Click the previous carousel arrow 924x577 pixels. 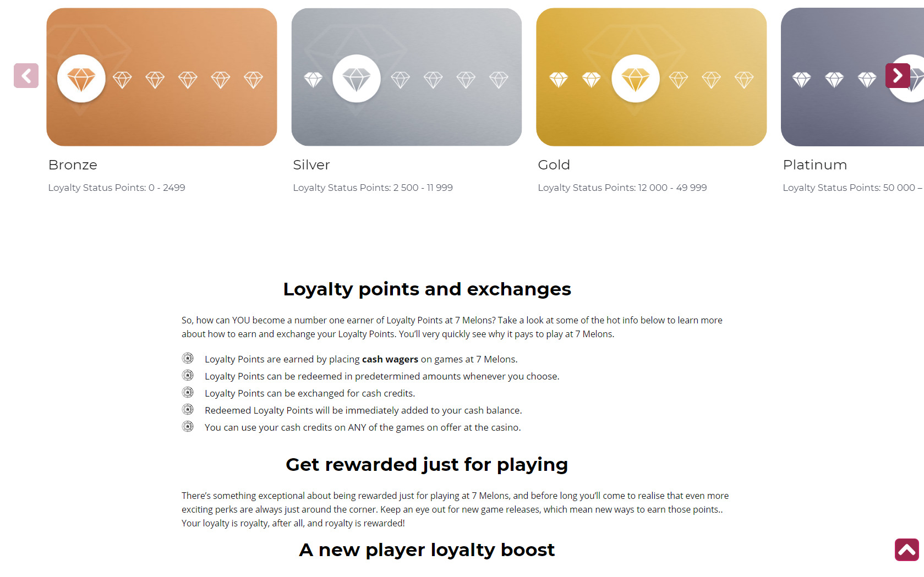26,75
